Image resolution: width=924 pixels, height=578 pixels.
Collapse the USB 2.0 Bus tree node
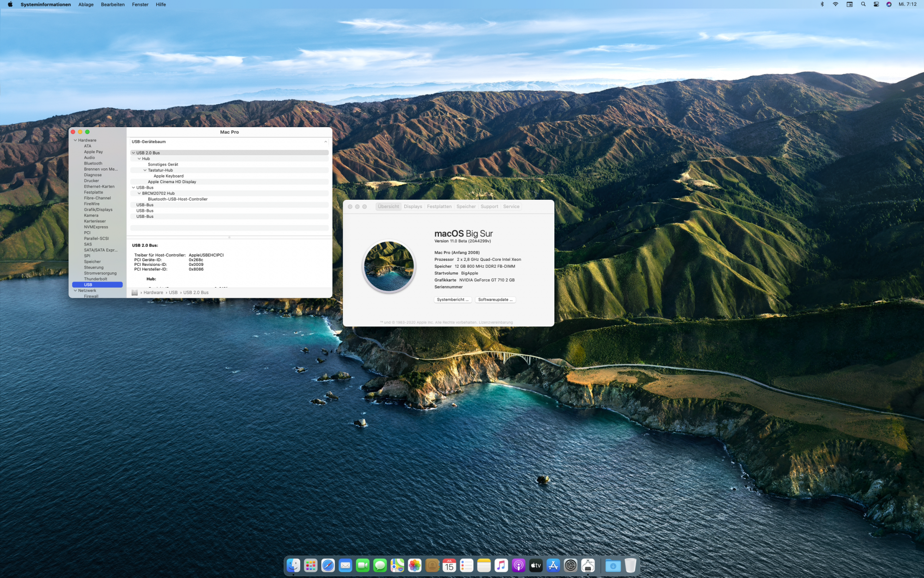tap(134, 153)
